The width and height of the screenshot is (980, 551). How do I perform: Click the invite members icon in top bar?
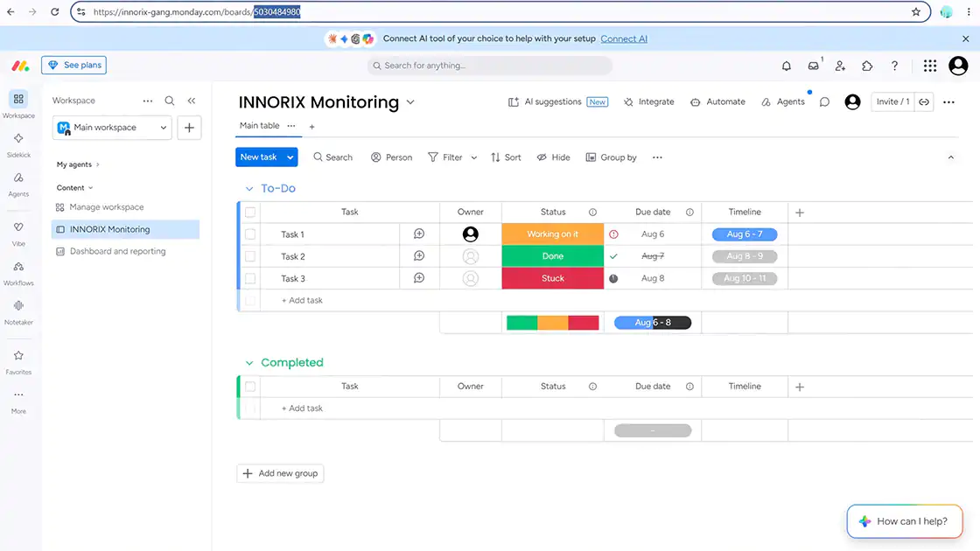coord(840,66)
